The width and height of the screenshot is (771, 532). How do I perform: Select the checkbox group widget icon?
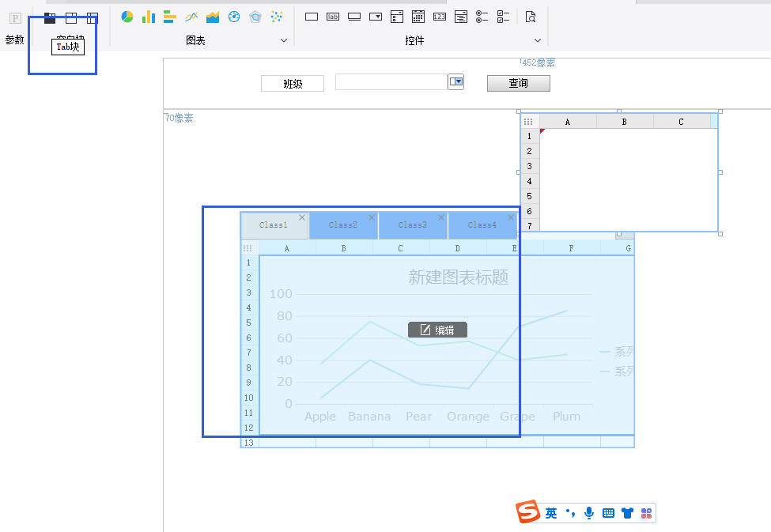pos(503,17)
